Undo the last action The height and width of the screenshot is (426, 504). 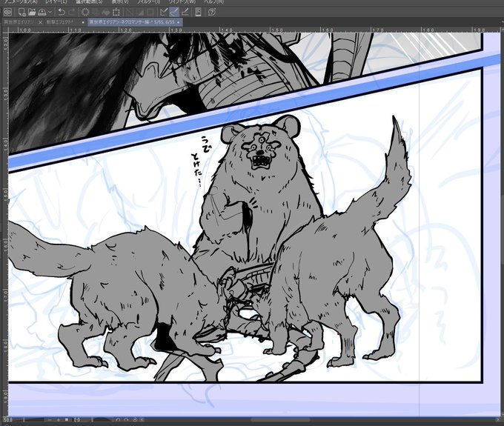click(x=61, y=12)
